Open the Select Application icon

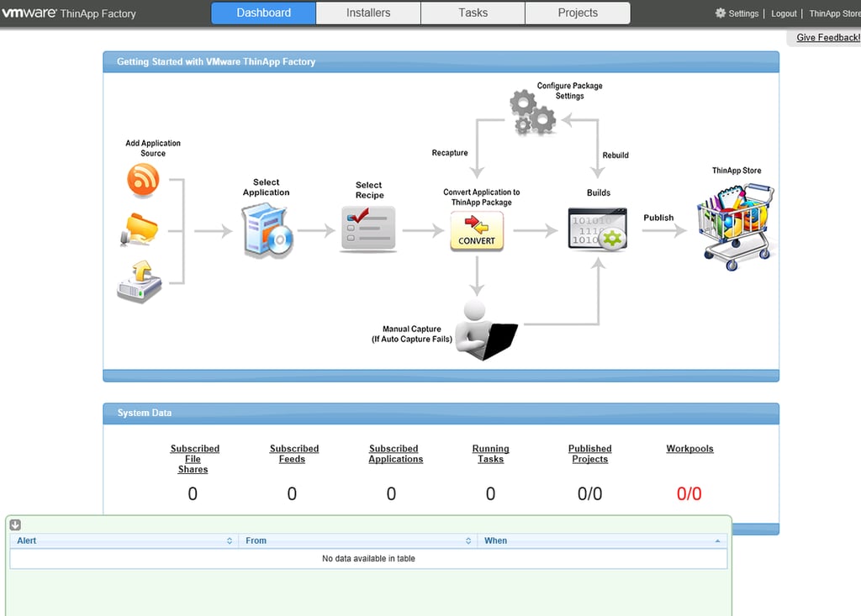coord(267,230)
